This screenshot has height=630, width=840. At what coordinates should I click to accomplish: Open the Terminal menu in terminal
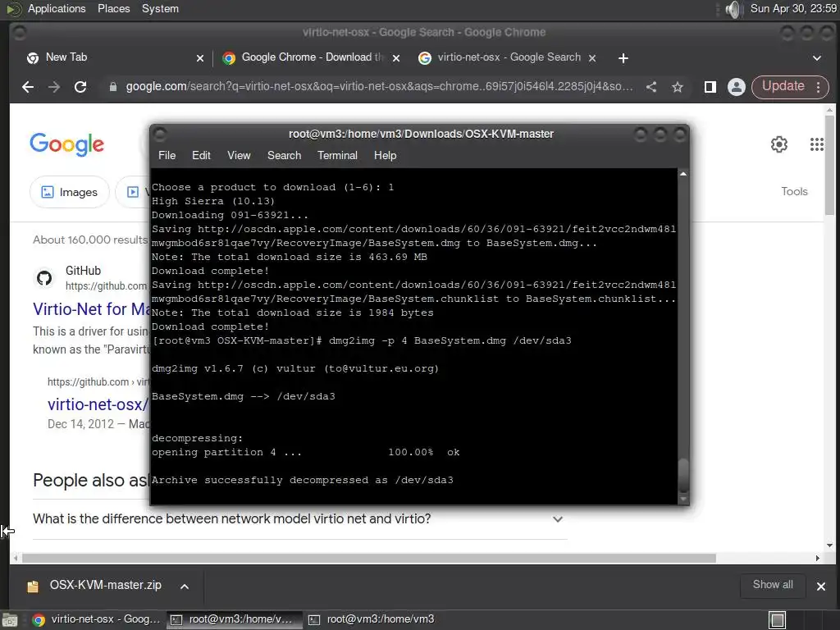[x=337, y=155]
